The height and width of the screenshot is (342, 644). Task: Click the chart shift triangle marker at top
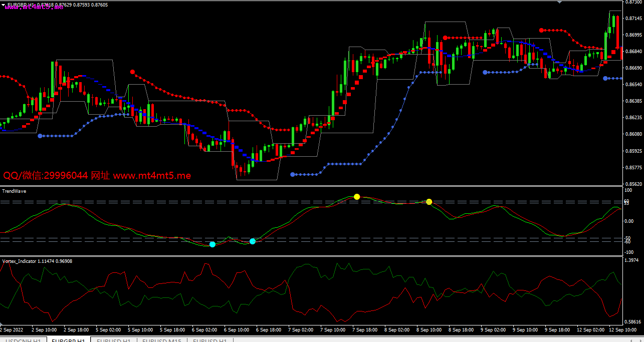560,2
